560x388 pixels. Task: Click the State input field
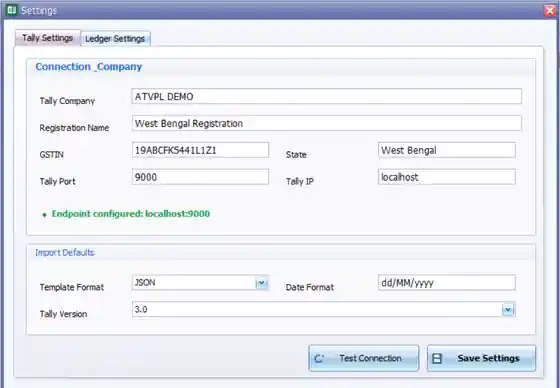click(x=446, y=150)
